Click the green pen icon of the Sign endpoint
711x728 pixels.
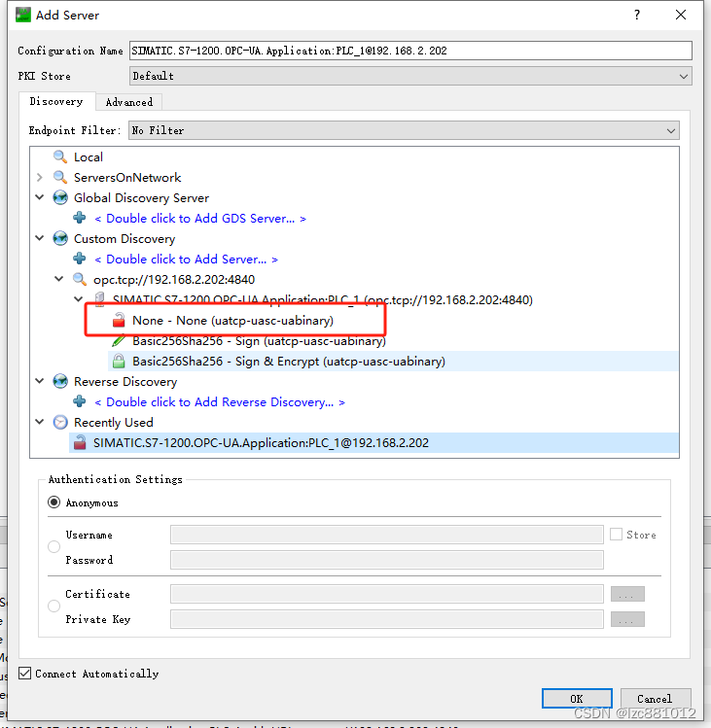pyautogui.click(x=119, y=341)
